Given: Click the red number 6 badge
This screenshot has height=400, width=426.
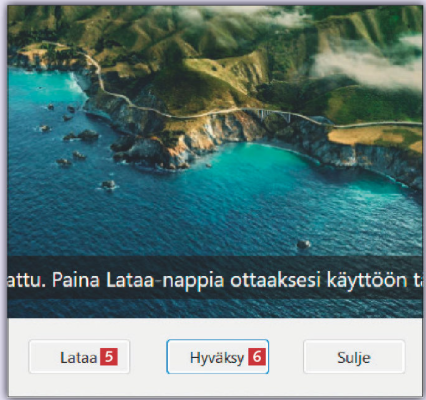Looking at the screenshot, I should pos(257,357).
